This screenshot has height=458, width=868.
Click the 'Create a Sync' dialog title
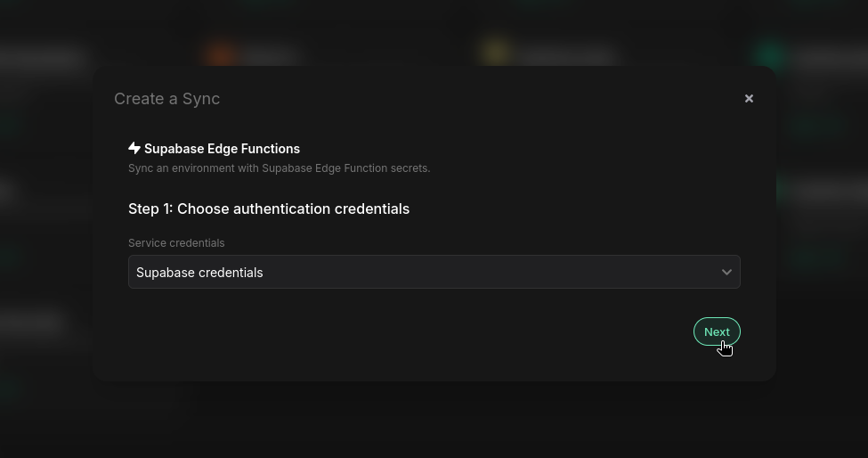click(x=166, y=99)
